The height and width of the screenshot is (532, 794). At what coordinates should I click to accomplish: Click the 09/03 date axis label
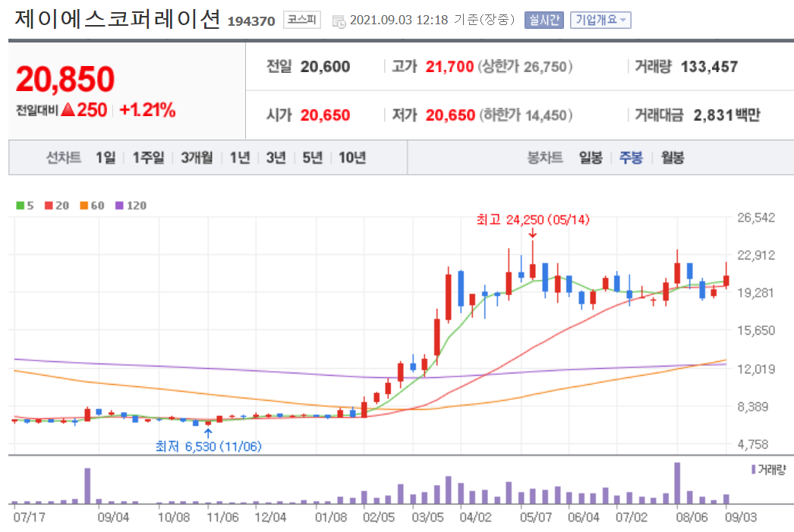[x=741, y=518]
